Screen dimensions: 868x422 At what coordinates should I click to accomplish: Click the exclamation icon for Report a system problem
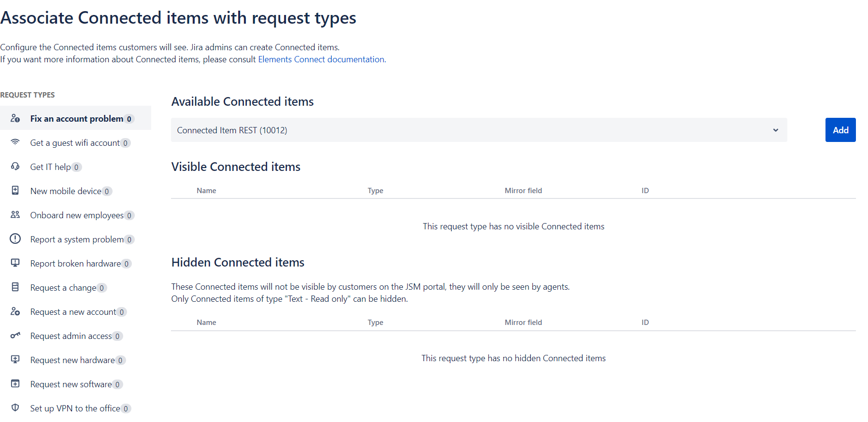[15, 239]
